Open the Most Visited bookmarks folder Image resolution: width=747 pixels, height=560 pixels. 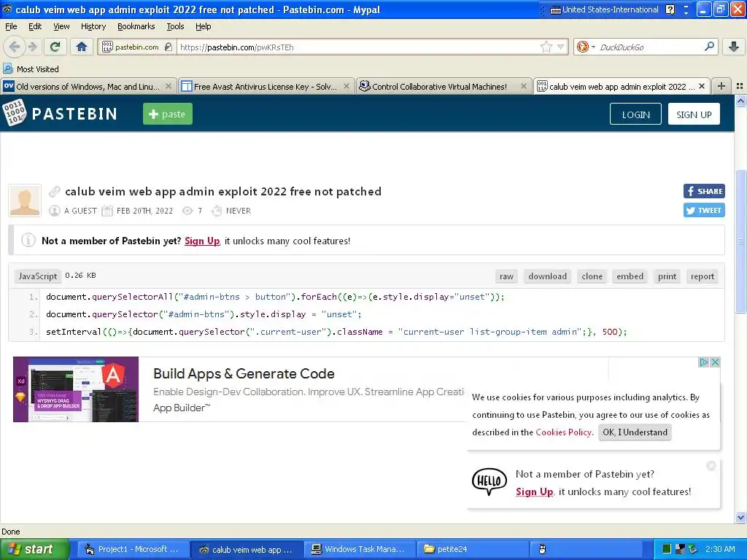[x=31, y=69]
